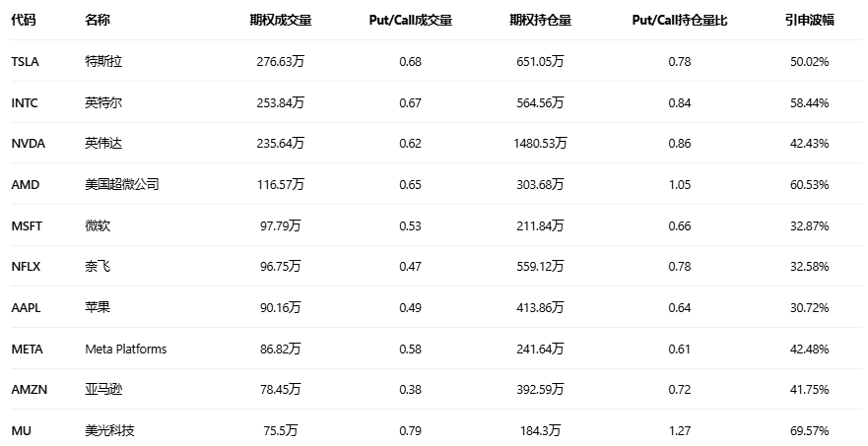This screenshot has width=868, height=446.
Task: Click the AMZN ticker code
Action: 28,390
